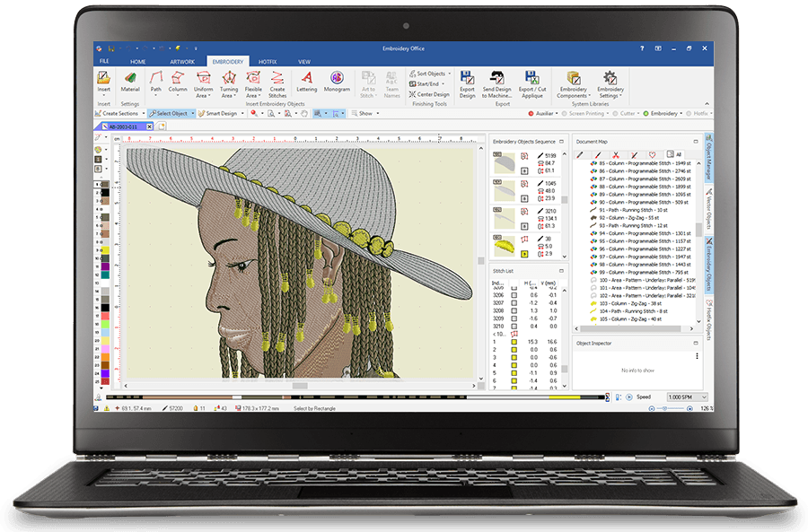Select the Path embroidery tool
This screenshot has height=532, width=808.
pos(156,80)
